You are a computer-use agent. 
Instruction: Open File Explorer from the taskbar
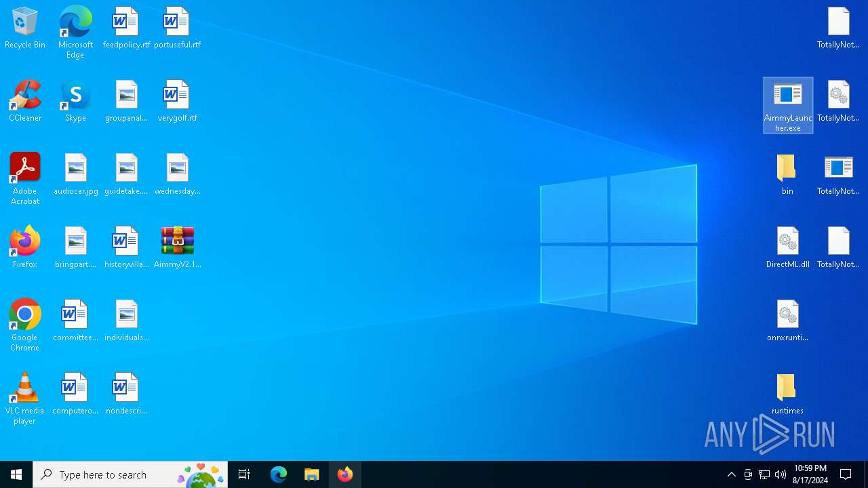tap(312, 474)
